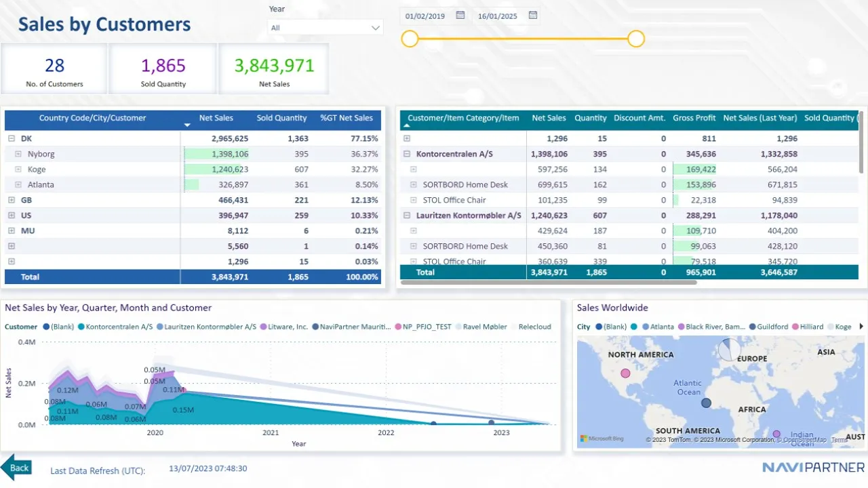
Task: Select the dark blue bubble in the Atlantic Ocean
Action: pyautogui.click(x=706, y=403)
